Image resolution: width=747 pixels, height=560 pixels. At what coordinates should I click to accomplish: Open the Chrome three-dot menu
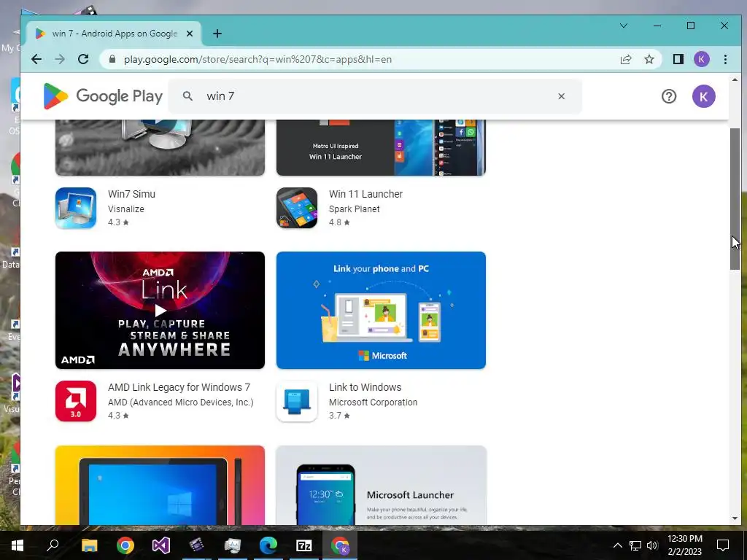coord(725,59)
